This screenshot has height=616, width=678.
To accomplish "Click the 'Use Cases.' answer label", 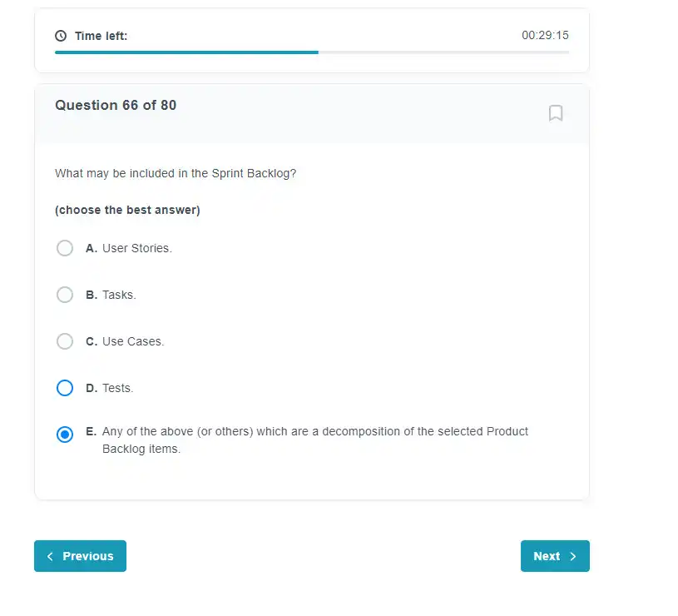I will click(x=133, y=341).
